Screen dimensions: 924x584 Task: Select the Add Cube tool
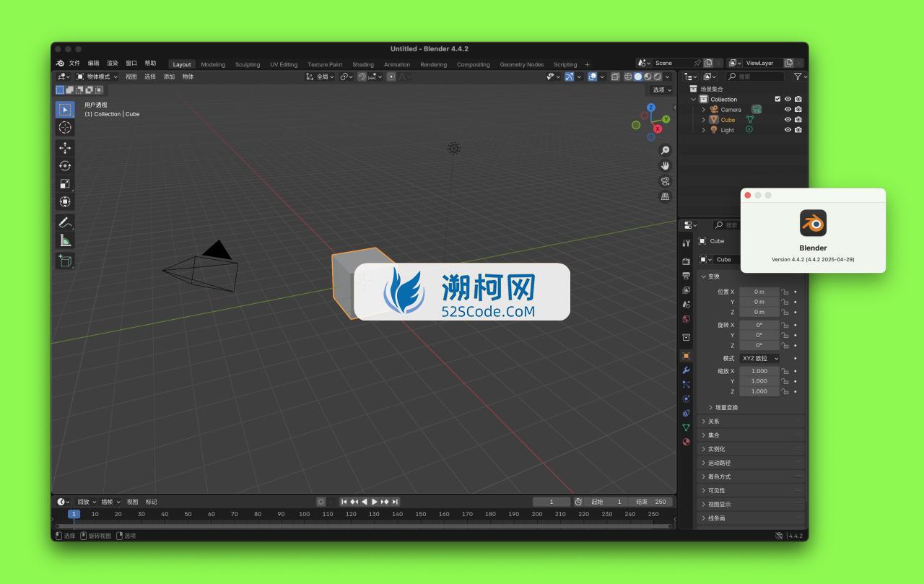(65, 261)
